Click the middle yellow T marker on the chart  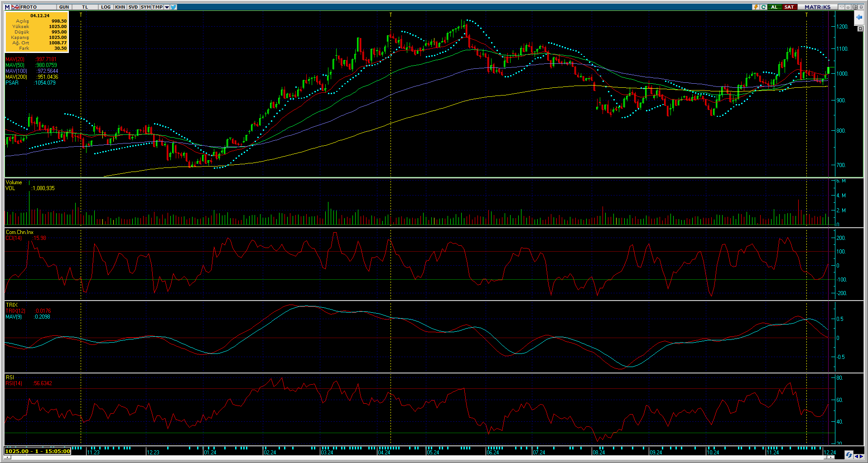tap(391, 15)
